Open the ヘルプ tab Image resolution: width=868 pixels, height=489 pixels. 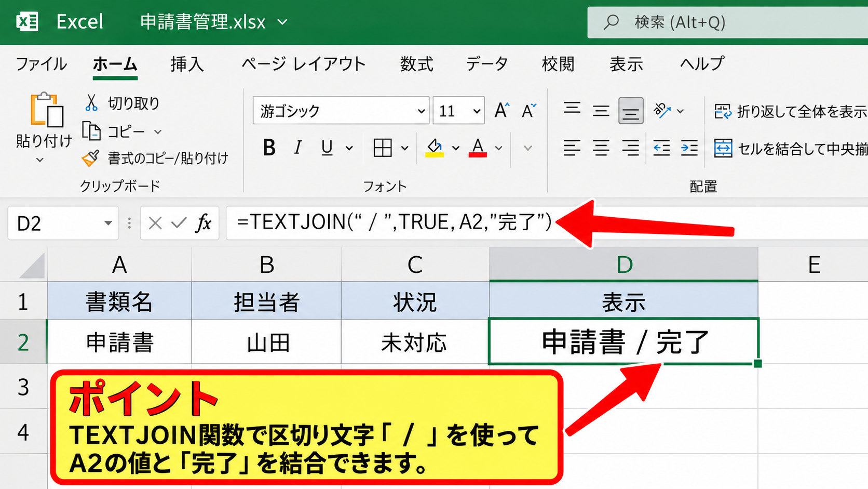point(702,64)
